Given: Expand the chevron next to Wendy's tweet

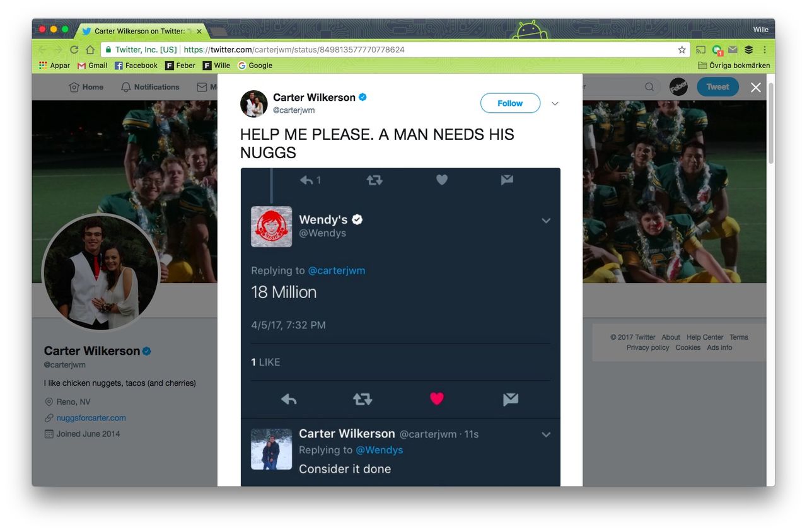Looking at the screenshot, I should click(x=546, y=221).
